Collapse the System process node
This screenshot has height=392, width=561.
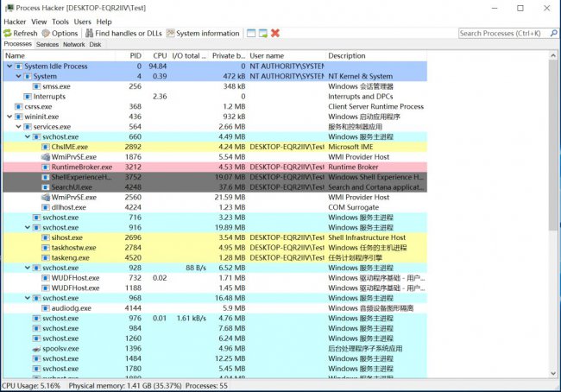coord(19,76)
